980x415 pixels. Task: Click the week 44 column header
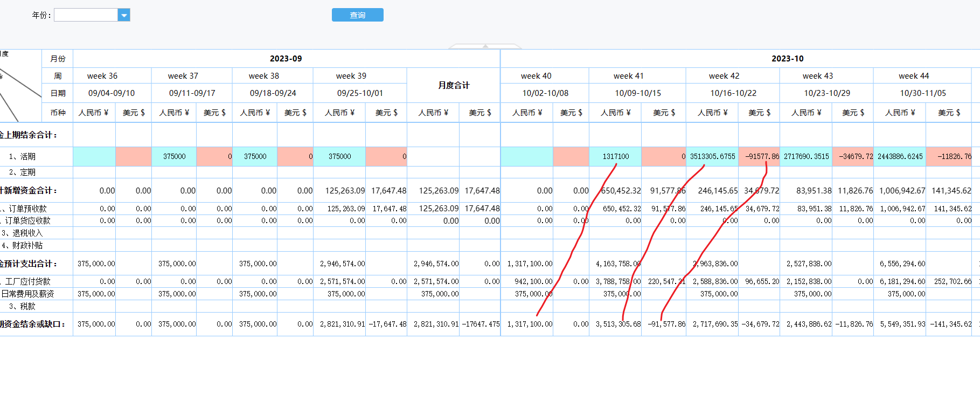[914, 76]
